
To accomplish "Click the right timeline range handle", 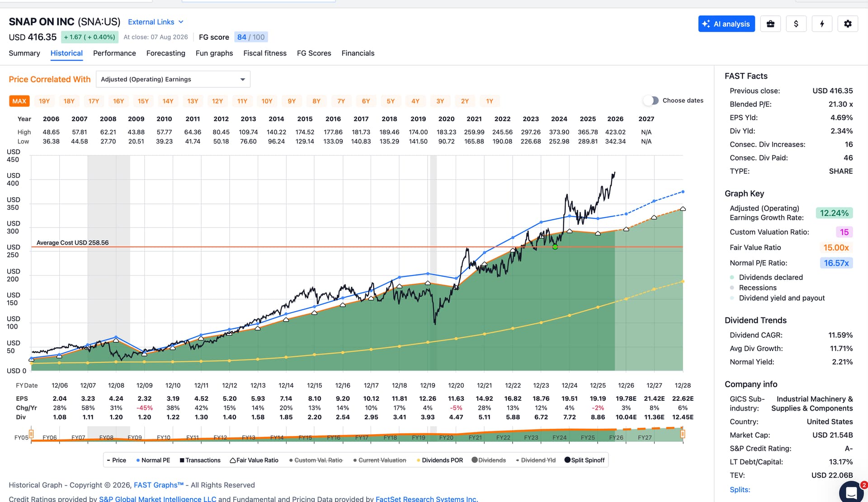I will pyautogui.click(x=683, y=435).
